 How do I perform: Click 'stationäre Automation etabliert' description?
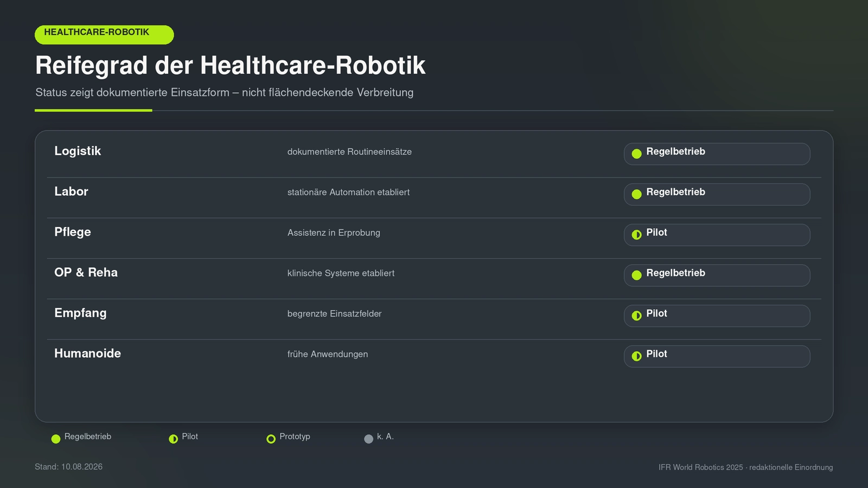click(348, 192)
